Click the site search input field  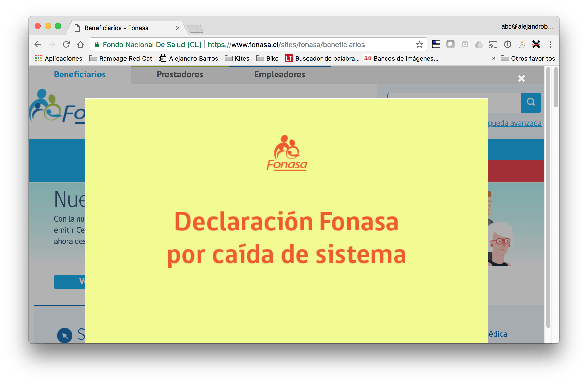pyautogui.click(x=454, y=103)
